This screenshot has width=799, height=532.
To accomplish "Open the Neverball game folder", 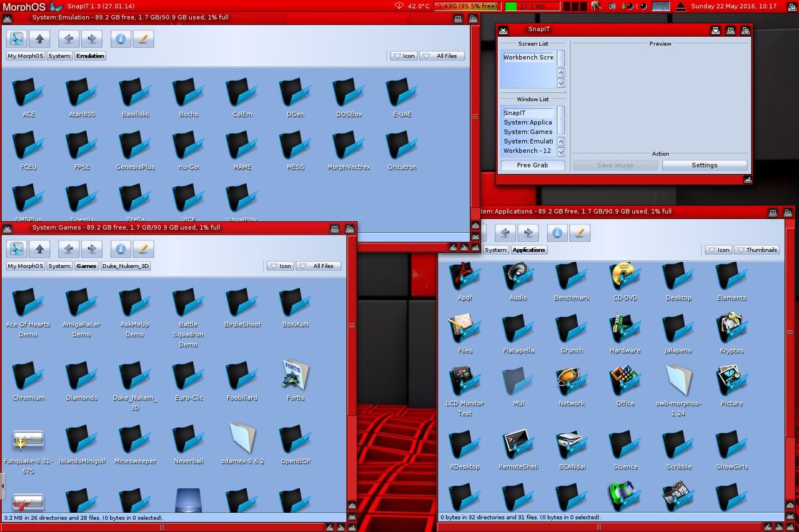I will pyautogui.click(x=188, y=440).
